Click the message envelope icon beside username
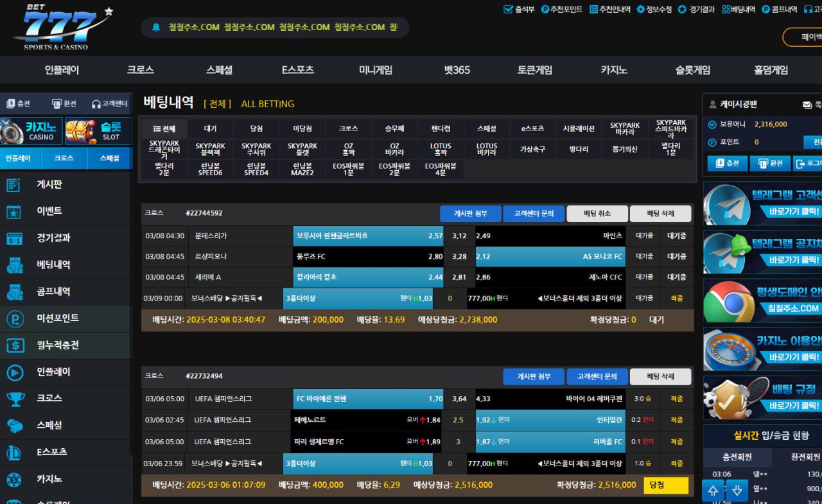This screenshot has height=504, width=822. (x=807, y=105)
